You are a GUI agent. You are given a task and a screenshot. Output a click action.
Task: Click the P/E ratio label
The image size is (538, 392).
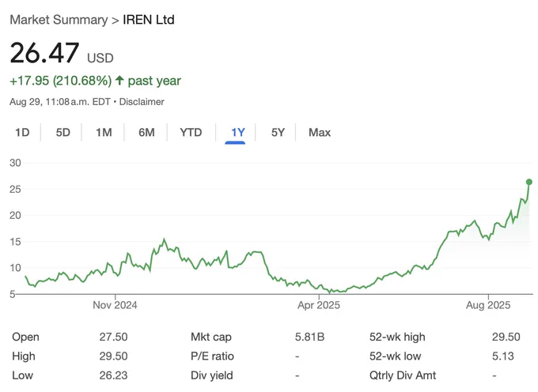pyautogui.click(x=212, y=356)
